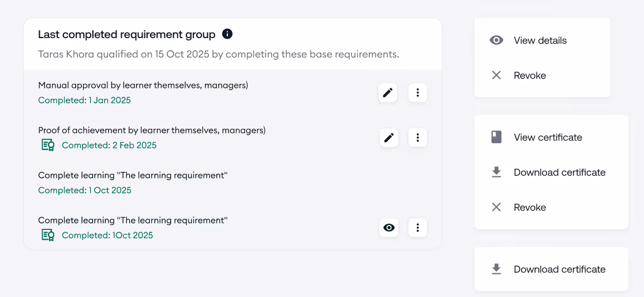644x297 pixels.
Task: Click the Last completed requirement group heading
Action: click(x=126, y=35)
